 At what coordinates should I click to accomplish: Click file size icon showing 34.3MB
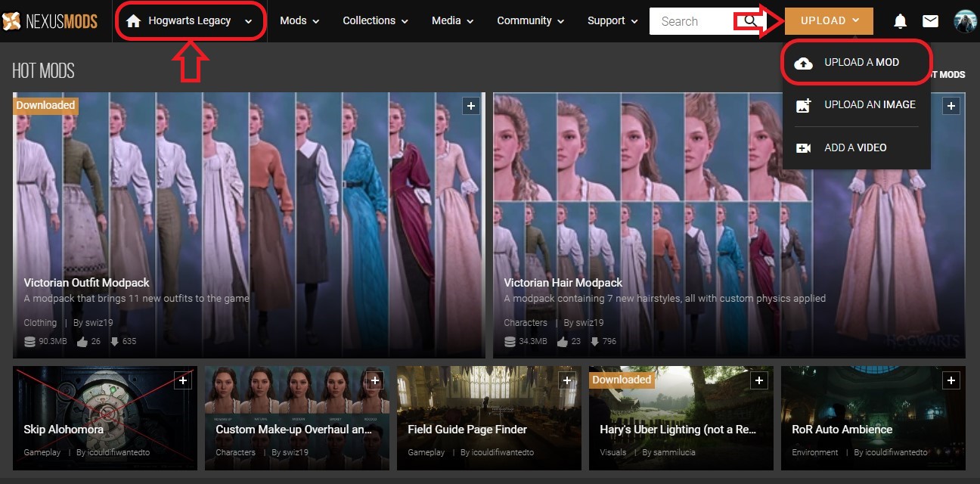point(510,341)
